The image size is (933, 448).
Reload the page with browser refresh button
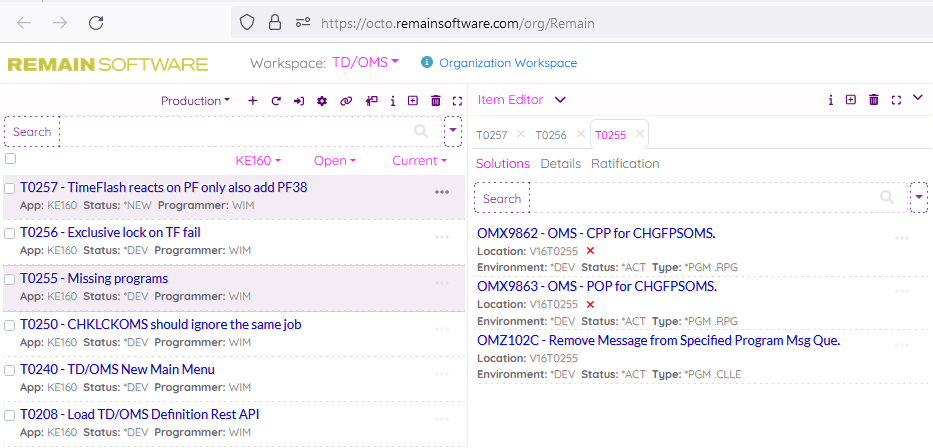click(96, 23)
